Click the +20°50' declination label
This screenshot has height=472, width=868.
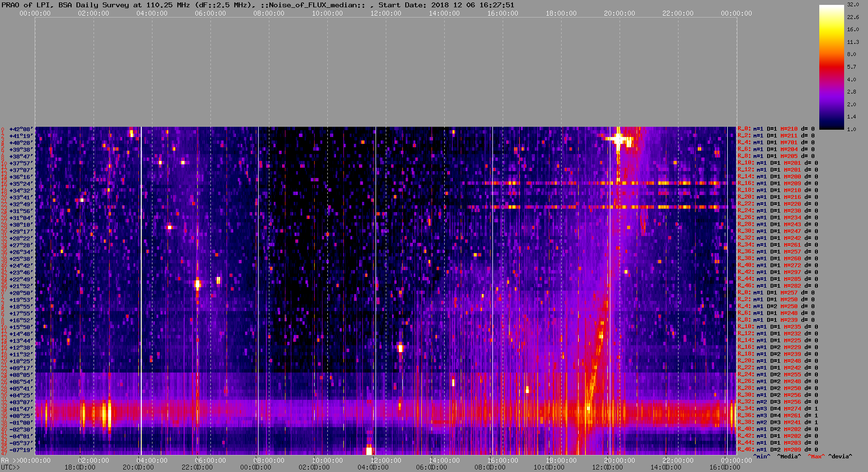[21, 293]
